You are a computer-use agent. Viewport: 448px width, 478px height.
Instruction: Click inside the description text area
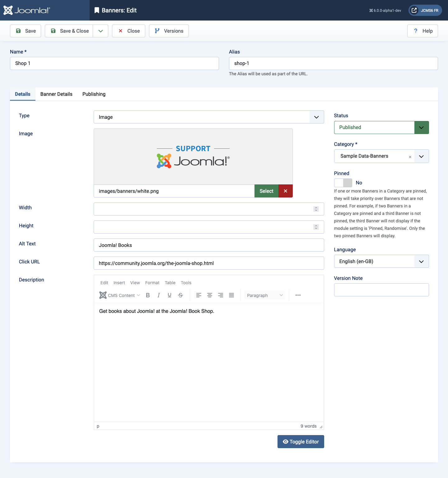point(209,362)
